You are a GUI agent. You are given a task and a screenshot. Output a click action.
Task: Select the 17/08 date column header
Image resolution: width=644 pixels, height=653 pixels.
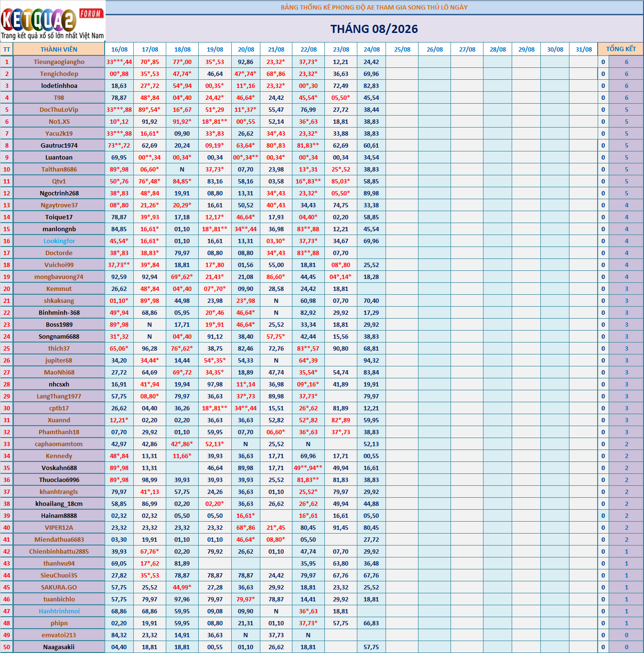[150, 50]
